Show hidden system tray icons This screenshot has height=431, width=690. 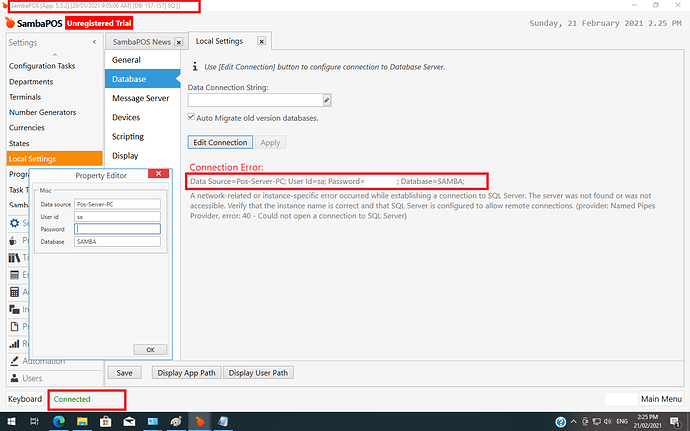pyautogui.click(x=573, y=422)
